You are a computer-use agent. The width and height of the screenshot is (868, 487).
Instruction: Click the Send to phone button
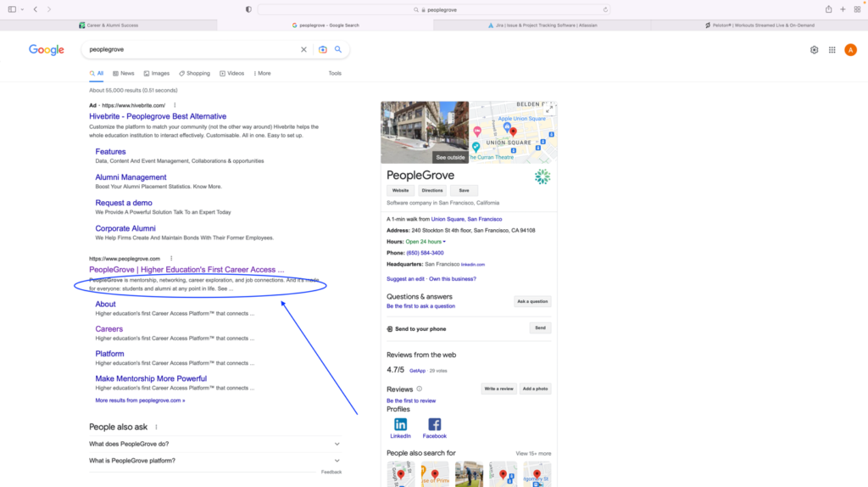tap(540, 328)
